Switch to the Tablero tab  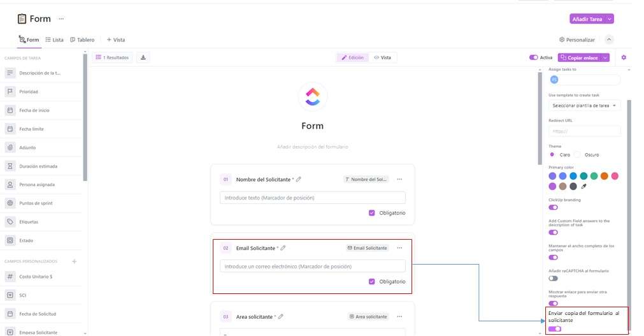tap(82, 40)
